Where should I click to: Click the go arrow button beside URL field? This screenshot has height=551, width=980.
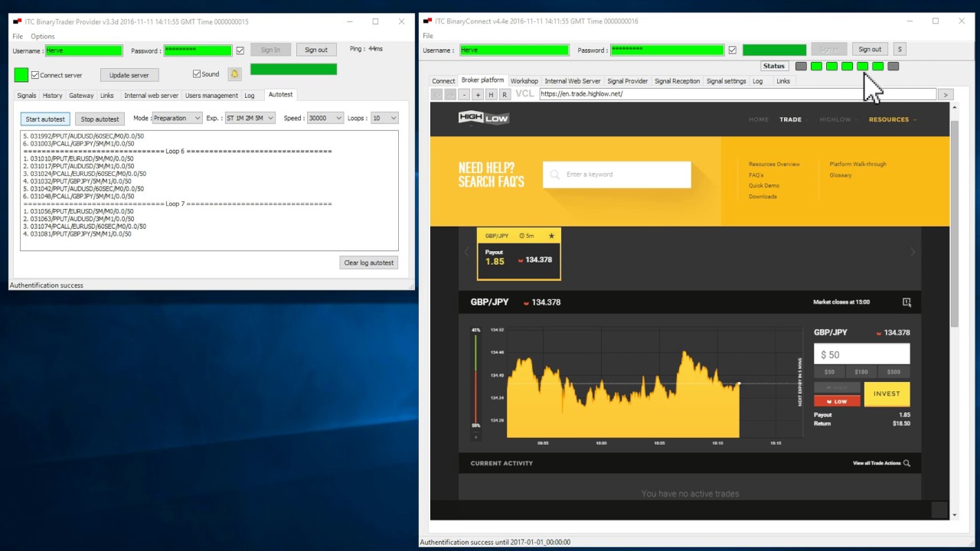click(946, 94)
